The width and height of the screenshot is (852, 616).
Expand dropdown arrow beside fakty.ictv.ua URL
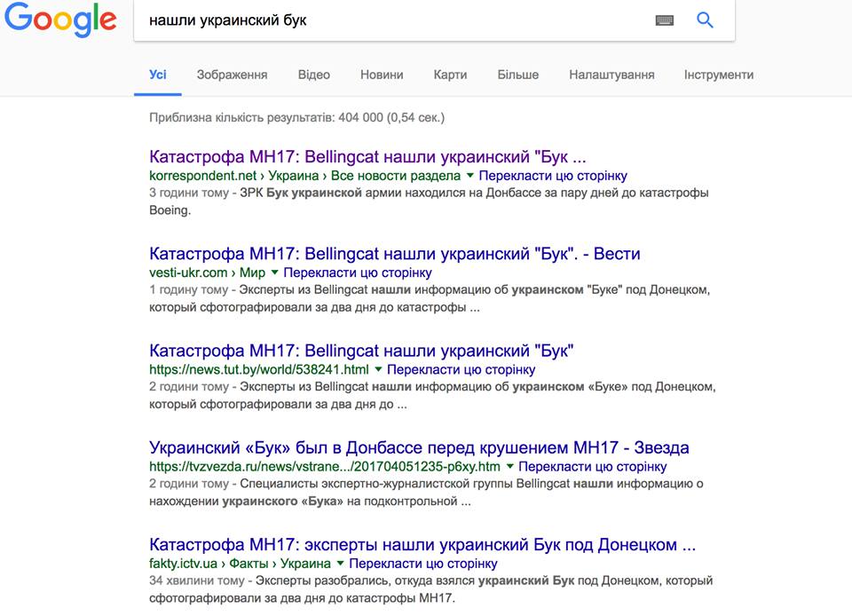340,564
